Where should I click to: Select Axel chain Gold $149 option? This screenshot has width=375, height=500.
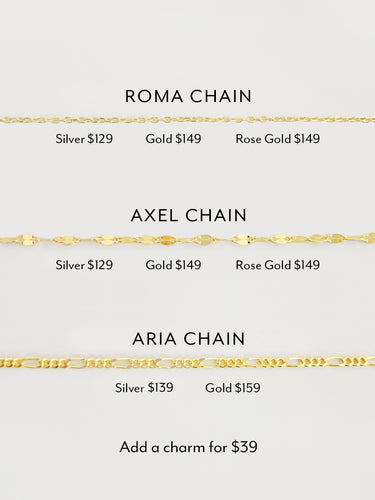tap(173, 265)
